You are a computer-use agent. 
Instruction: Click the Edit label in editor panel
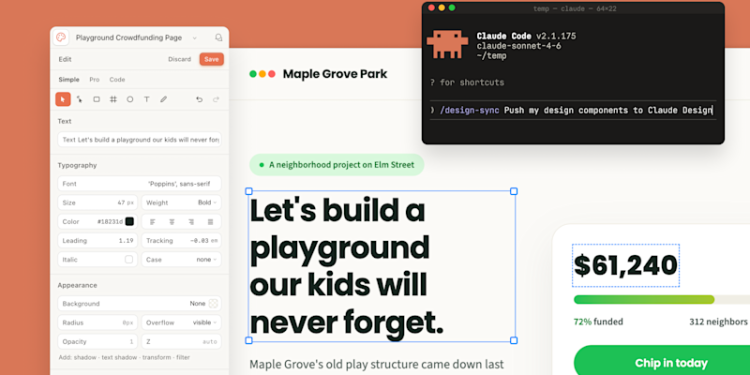tap(65, 59)
